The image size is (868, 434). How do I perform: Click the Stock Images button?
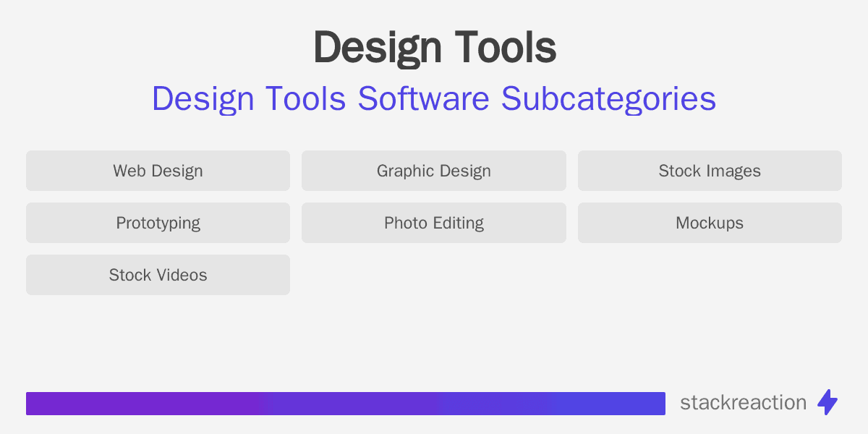click(x=710, y=171)
